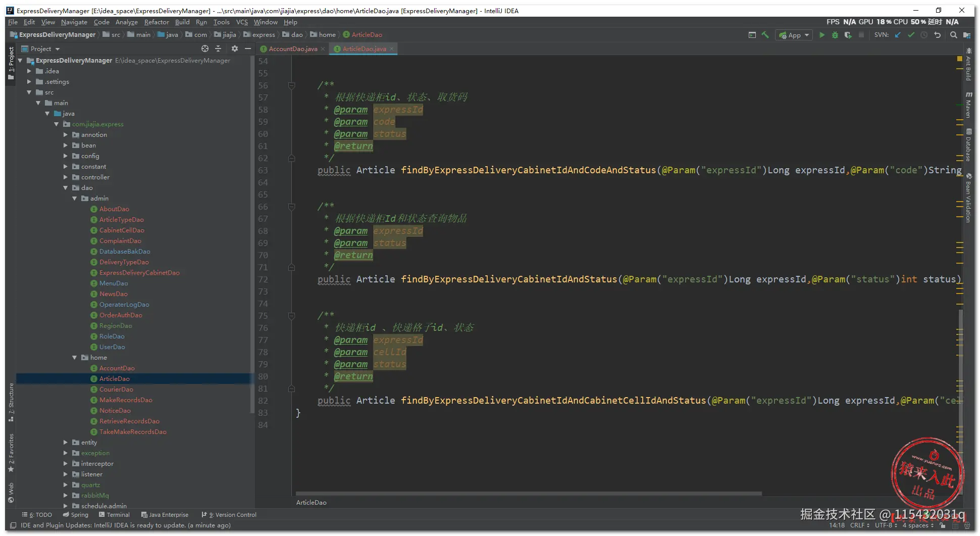Open the Ant Build side panel
This screenshot has width=980, height=536.
coord(969,65)
